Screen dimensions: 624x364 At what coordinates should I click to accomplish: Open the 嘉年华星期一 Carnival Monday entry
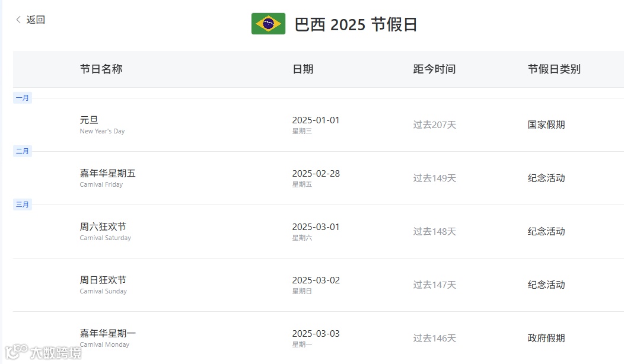(x=107, y=334)
